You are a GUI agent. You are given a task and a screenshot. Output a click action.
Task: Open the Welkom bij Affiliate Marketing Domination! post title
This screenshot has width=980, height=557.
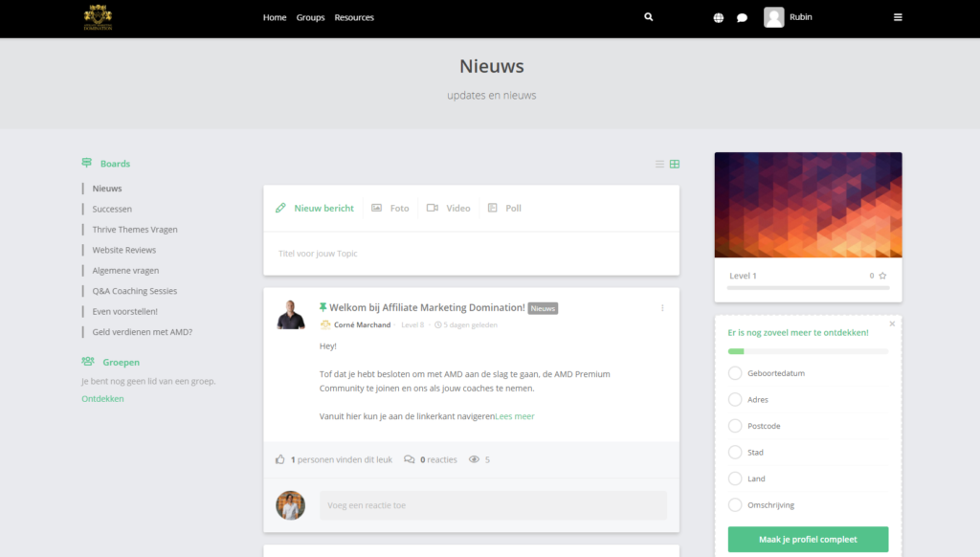(427, 307)
